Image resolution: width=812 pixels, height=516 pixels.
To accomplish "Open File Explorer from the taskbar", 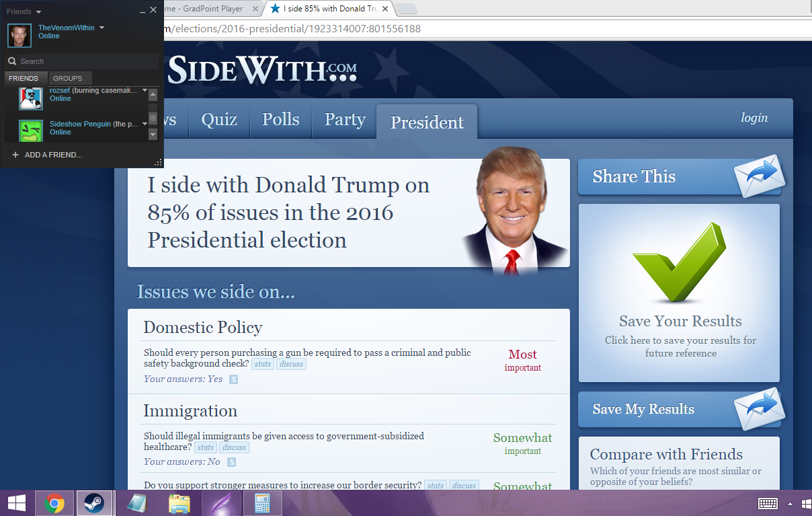I will click(179, 503).
